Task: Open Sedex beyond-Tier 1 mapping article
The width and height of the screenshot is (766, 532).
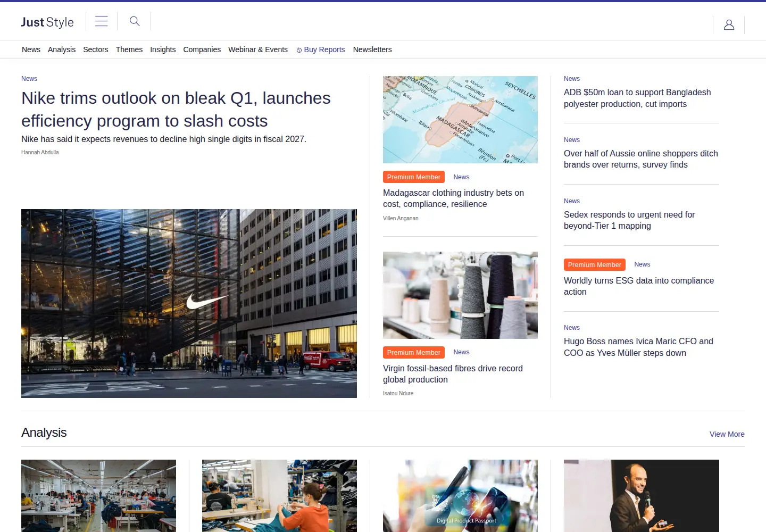Action: [x=629, y=220]
